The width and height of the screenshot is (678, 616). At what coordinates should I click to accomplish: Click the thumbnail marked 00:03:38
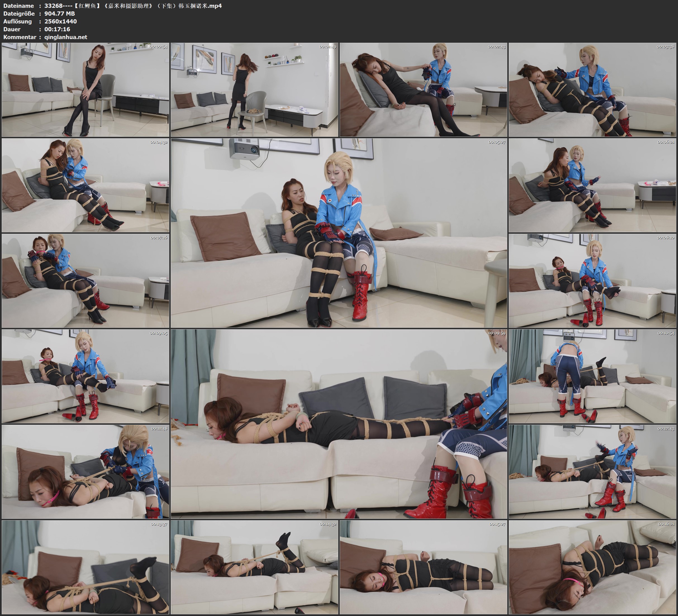coord(592,90)
